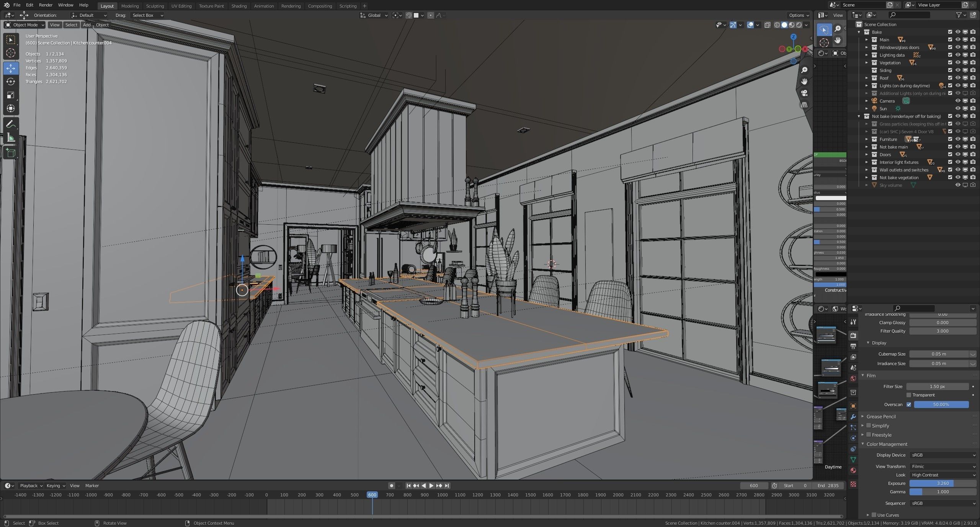Image resolution: width=980 pixels, height=527 pixels.
Task: Enable Simplify checkbox
Action: pos(869,426)
